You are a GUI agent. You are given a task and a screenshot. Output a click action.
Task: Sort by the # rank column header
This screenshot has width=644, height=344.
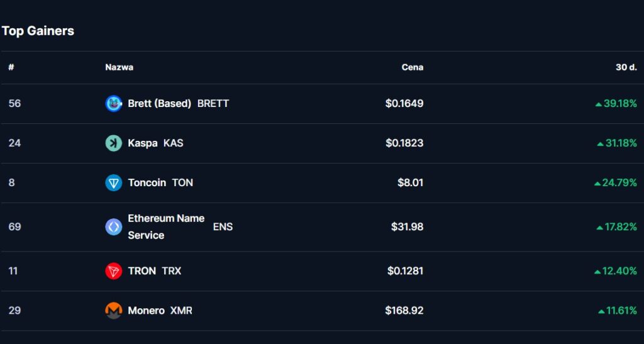click(x=11, y=67)
